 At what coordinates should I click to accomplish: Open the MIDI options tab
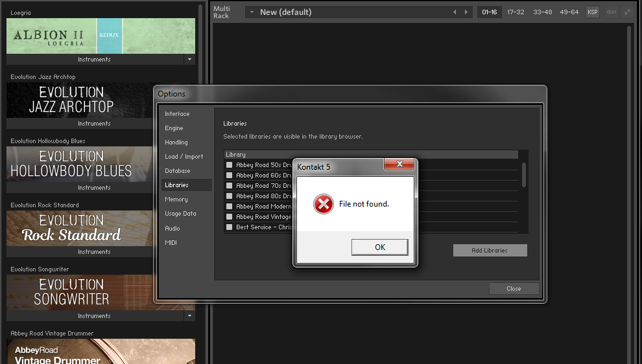[x=171, y=242]
